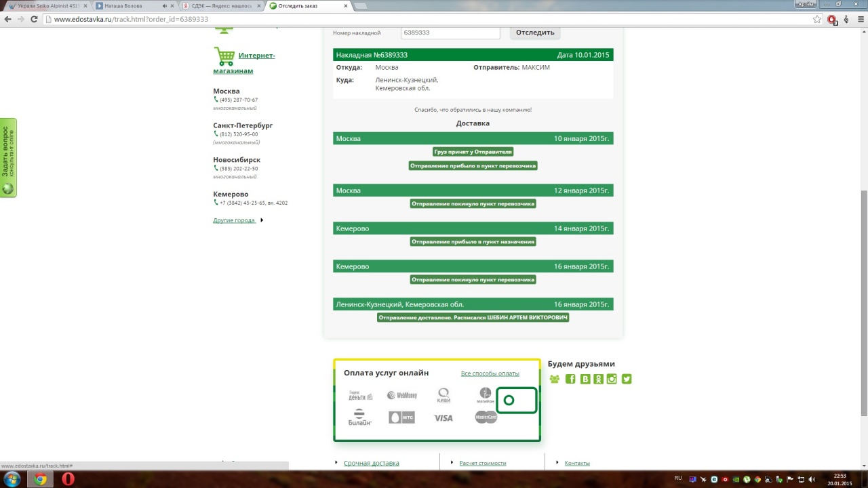The image size is (868, 488).
Task: Open the Instagram social icon
Action: click(x=612, y=379)
